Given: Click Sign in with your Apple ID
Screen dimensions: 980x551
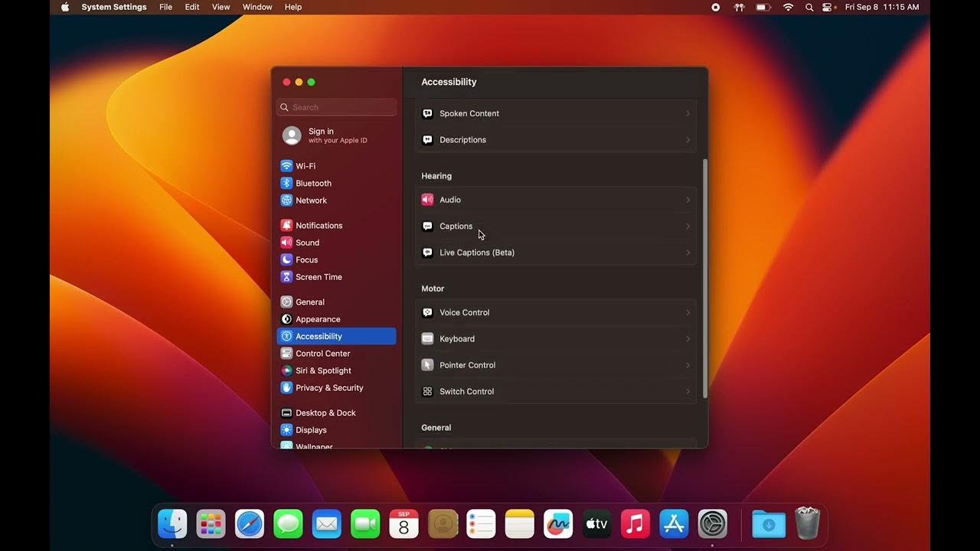Looking at the screenshot, I should point(336,135).
